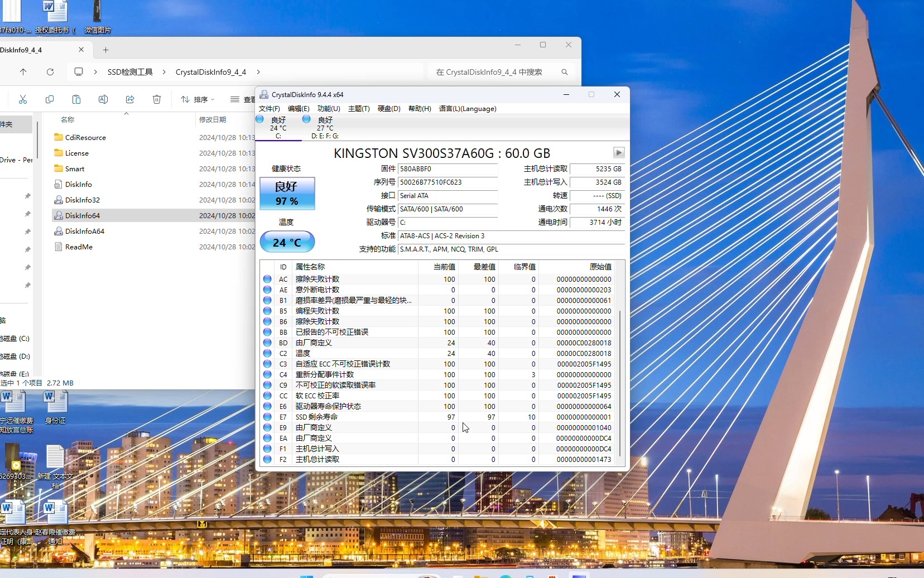924x578 pixels.
Task: Click the search magnifier icon in Explorer
Action: tap(565, 72)
